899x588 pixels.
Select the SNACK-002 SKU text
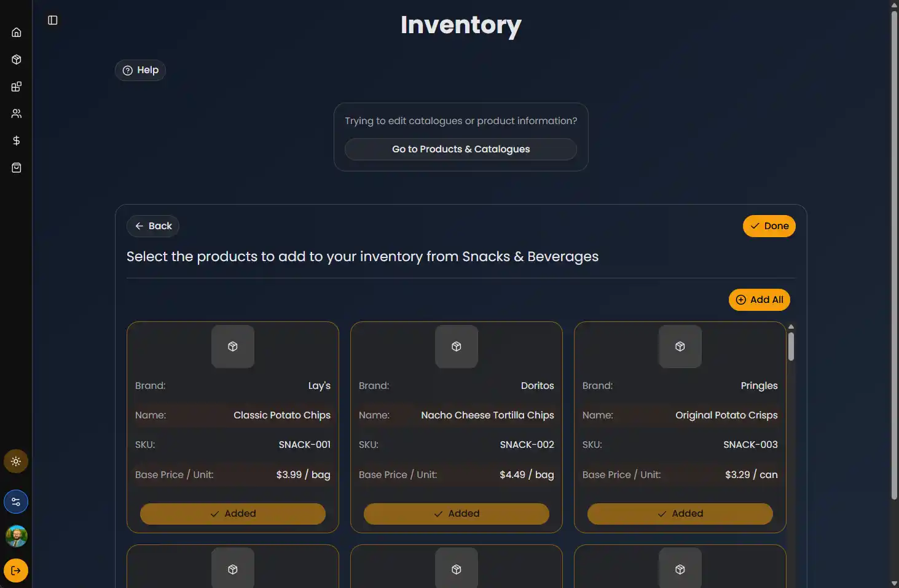pyautogui.click(x=527, y=445)
